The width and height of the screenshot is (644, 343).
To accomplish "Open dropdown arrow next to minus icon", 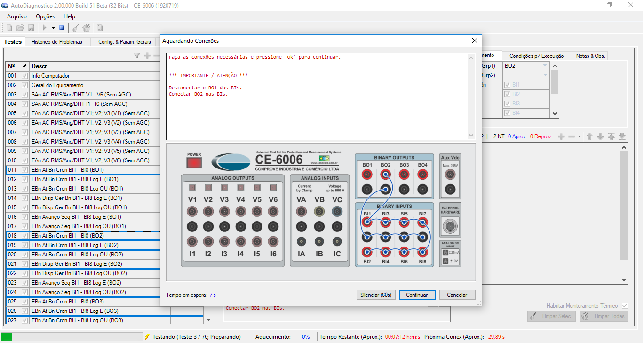I will (x=580, y=136).
